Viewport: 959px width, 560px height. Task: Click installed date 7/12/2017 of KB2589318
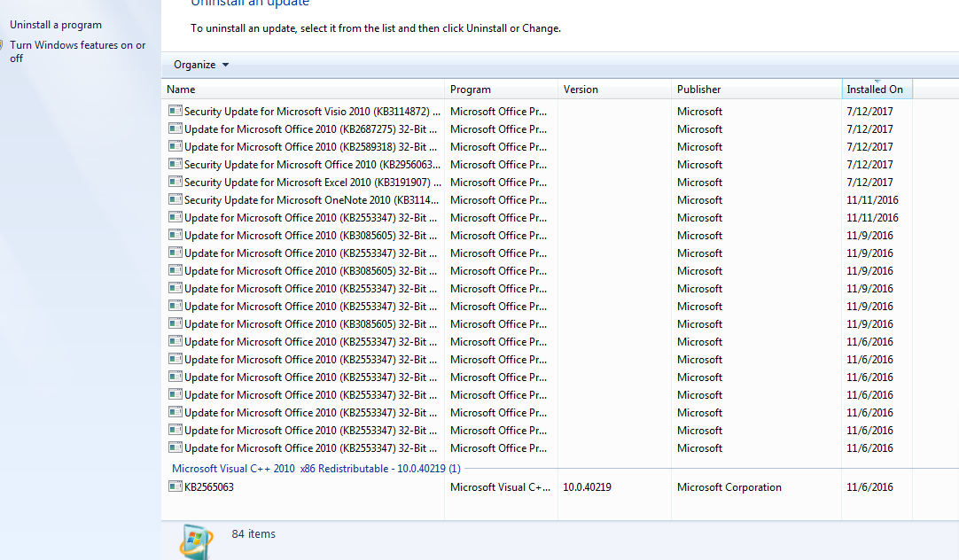tap(869, 147)
